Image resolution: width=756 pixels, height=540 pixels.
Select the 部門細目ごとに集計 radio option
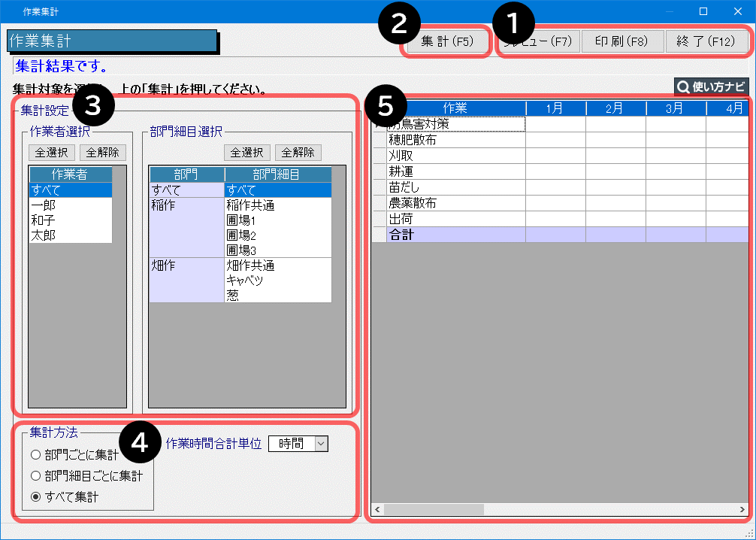(x=35, y=476)
